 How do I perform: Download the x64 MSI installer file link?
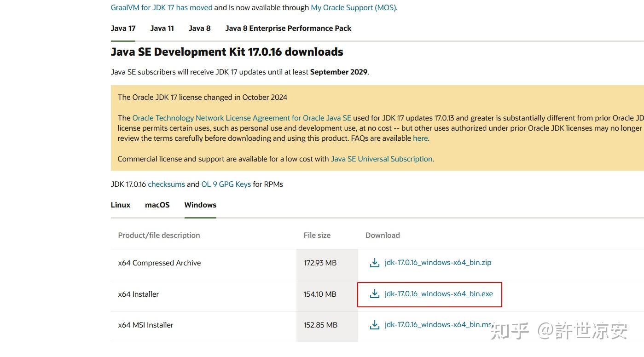coord(439,325)
